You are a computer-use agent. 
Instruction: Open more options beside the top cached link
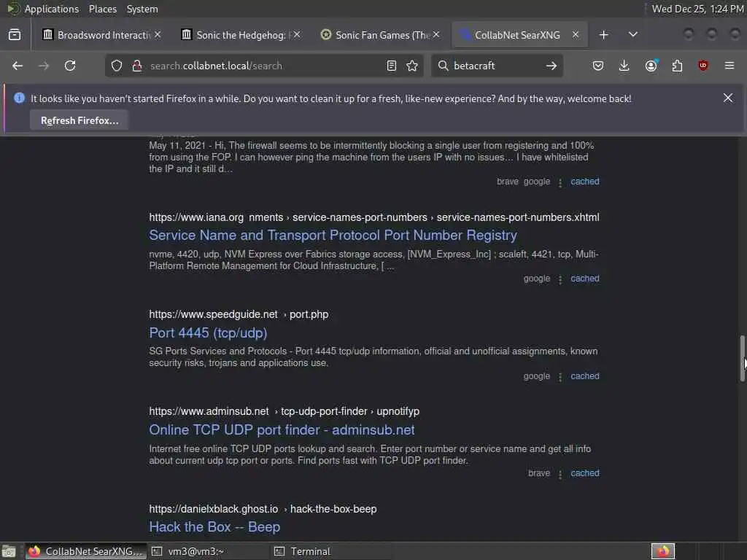coord(560,182)
